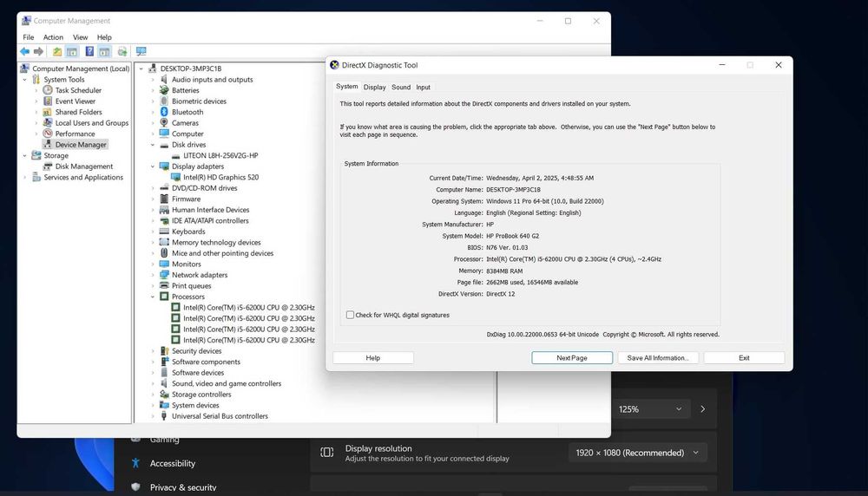The width and height of the screenshot is (868, 496).
Task: Open the Help menu in Computer Management
Action: [x=104, y=37]
